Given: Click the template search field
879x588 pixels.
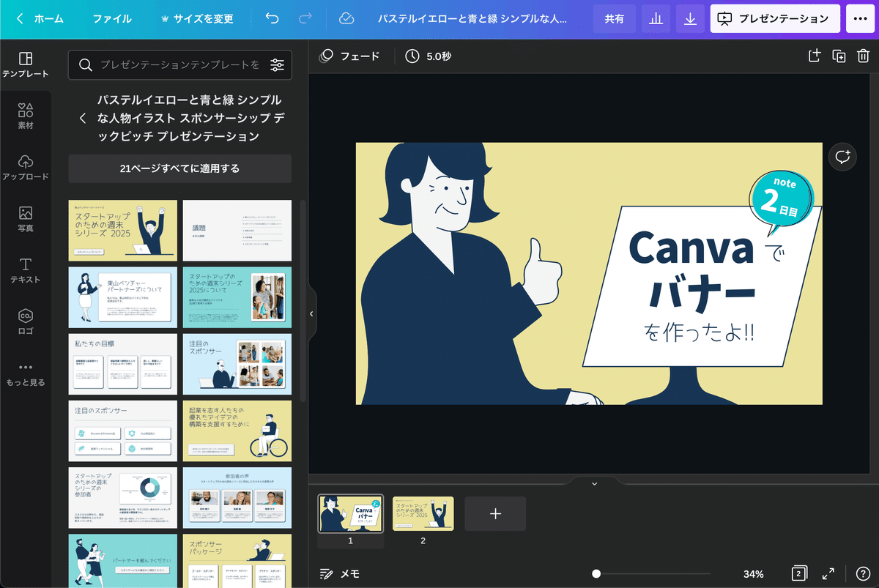Looking at the screenshot, I should click(x=179, y=65).
